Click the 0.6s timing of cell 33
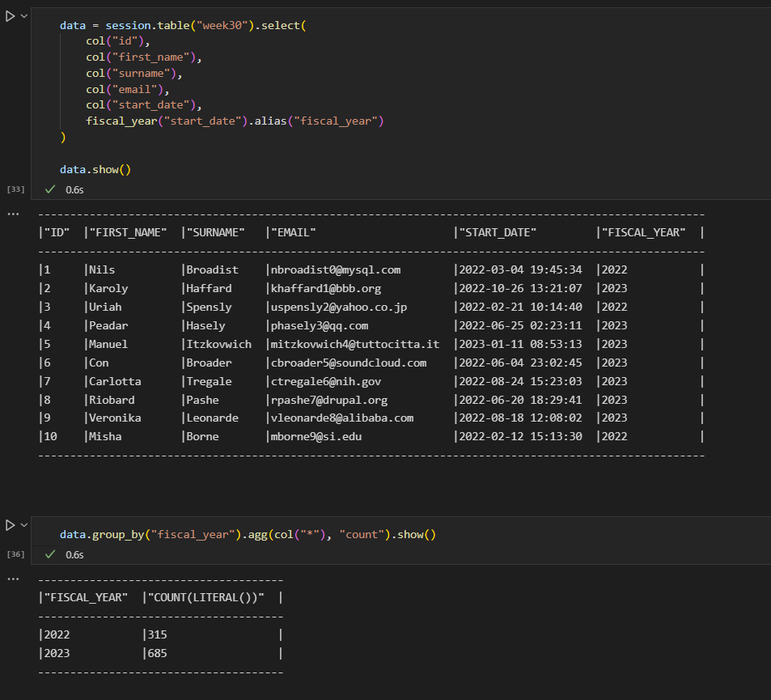Screen dimensions: 771x700 point(74,189)
